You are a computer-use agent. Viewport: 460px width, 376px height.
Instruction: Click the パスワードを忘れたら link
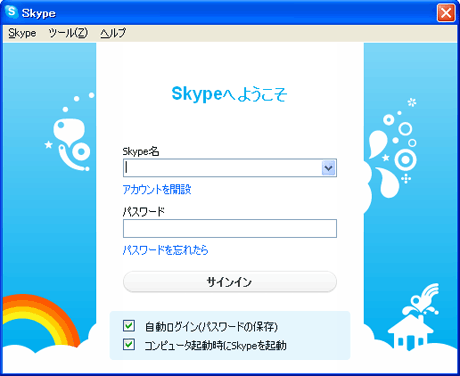[x=166, y=250]
